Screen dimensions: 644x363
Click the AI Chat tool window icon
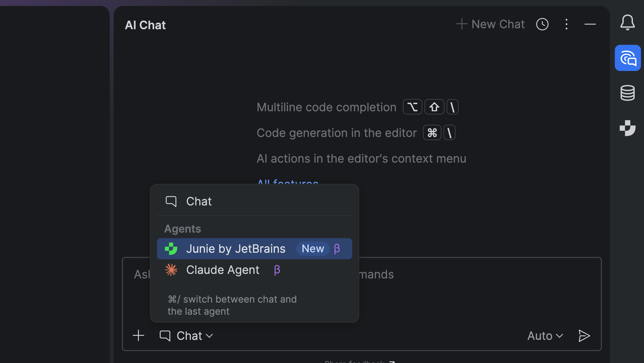click(627, 58)
